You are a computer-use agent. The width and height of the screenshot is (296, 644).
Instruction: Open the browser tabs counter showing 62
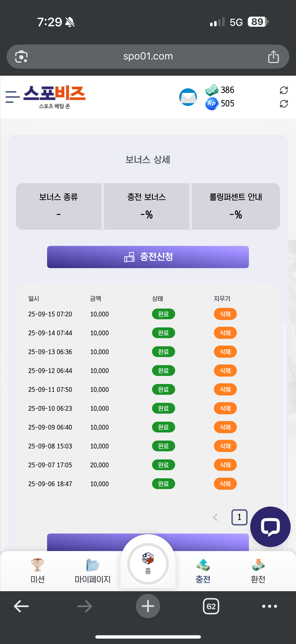(x=211, y=606)
